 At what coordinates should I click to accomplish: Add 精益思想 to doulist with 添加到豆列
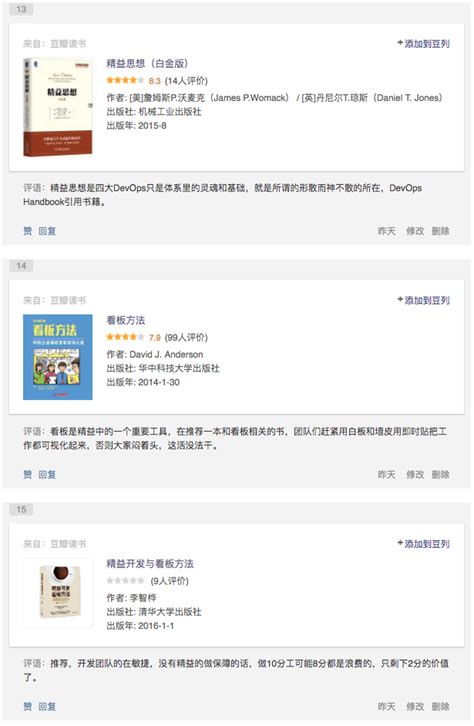(x=424, y=44)
